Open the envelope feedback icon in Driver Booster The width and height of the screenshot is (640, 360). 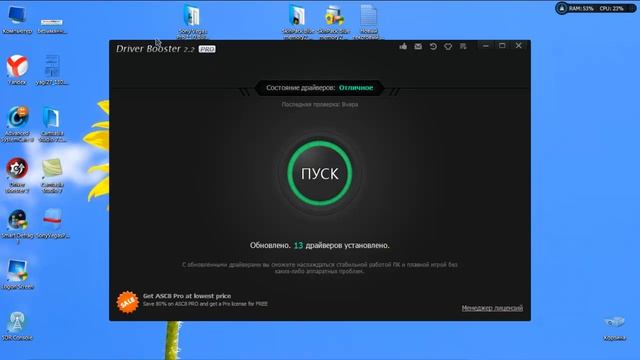coord(418,47)
